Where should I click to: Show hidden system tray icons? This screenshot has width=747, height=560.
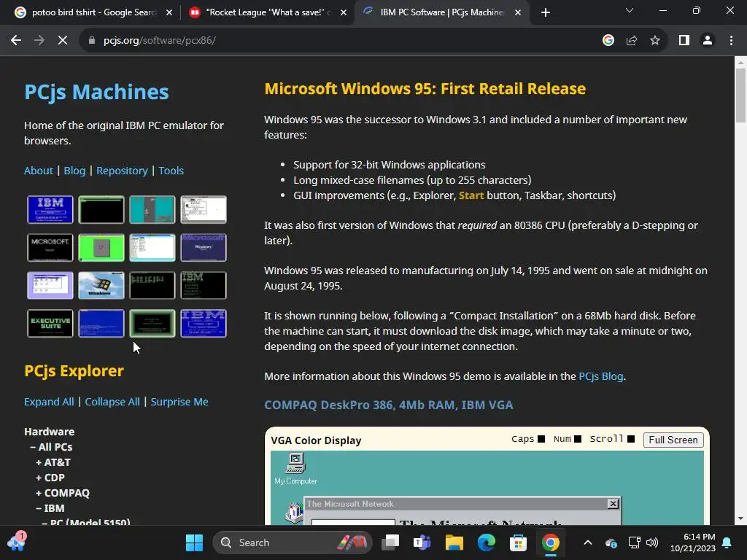click(x=588, y=542)
